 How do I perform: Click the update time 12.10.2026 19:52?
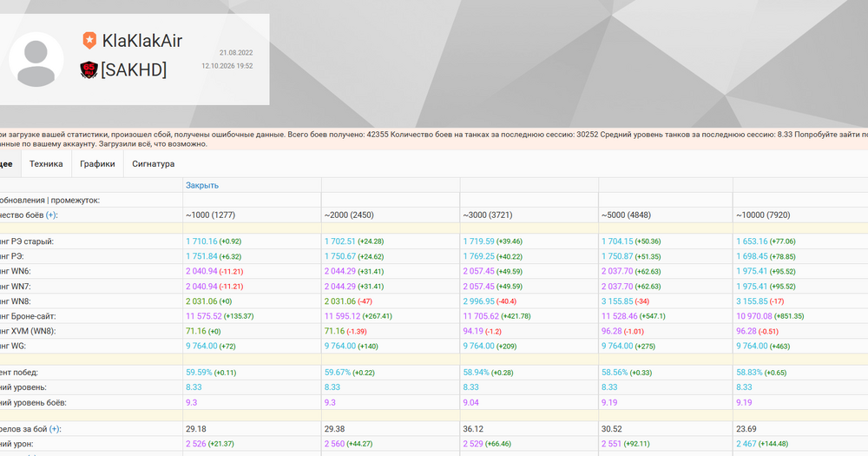pyautogui.click(x=227, y=66)
